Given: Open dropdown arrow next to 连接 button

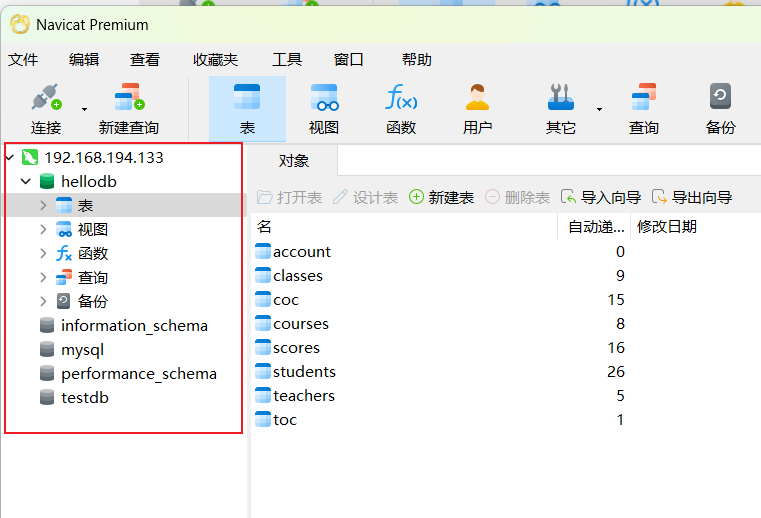Looking at the screenshot, I should [x=85, y=108].
